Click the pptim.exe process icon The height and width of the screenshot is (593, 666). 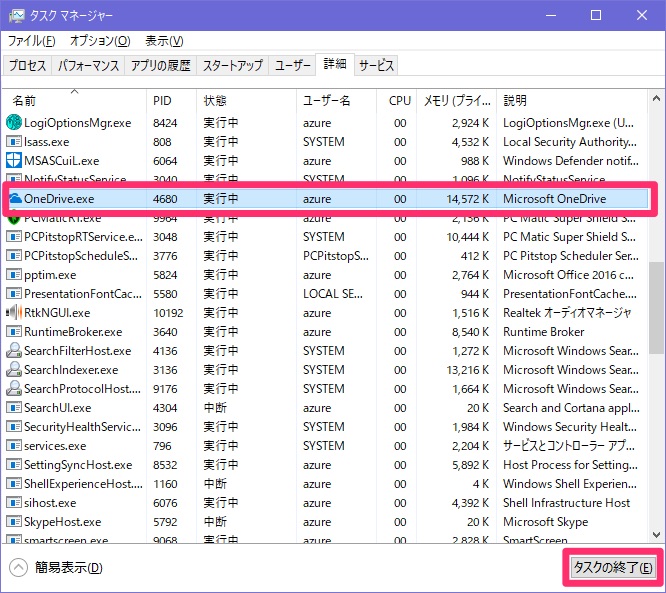(14, 275)
